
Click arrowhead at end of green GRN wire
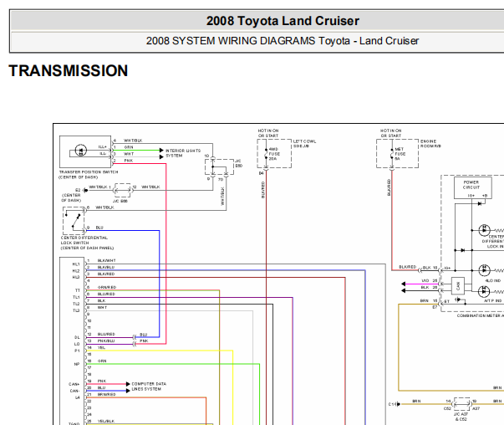161,151
